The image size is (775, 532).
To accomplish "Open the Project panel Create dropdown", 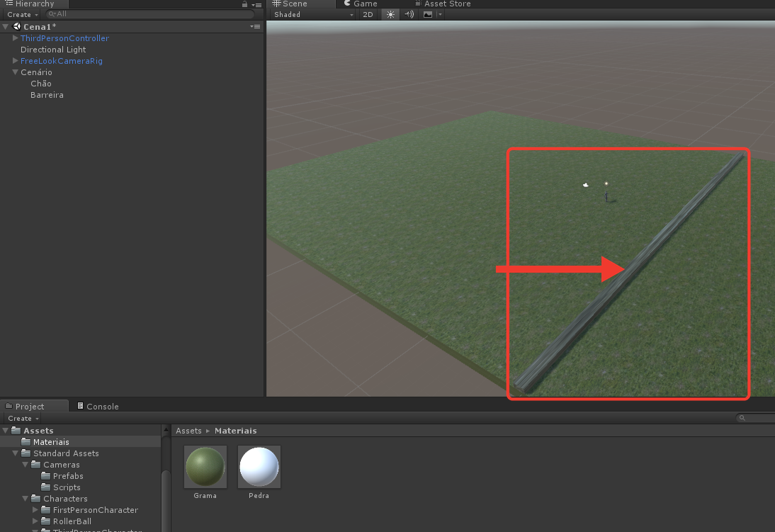I will (x=23, y=418).
